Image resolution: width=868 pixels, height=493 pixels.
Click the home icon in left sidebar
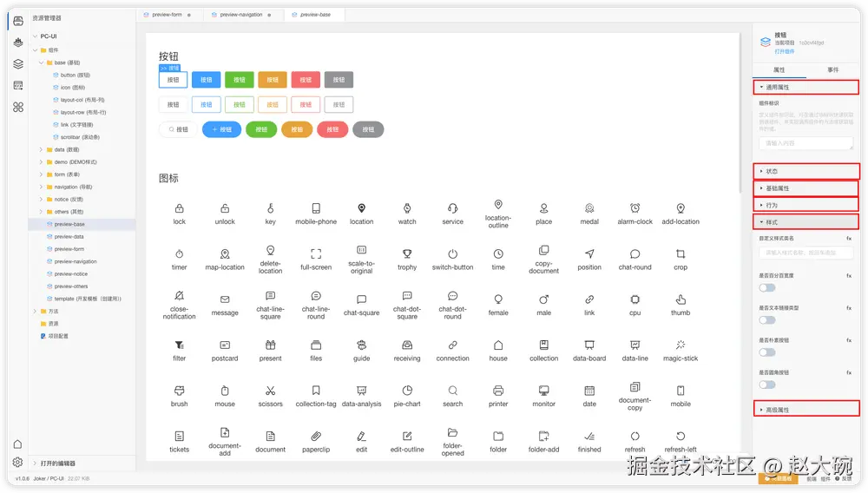[17, 444]
